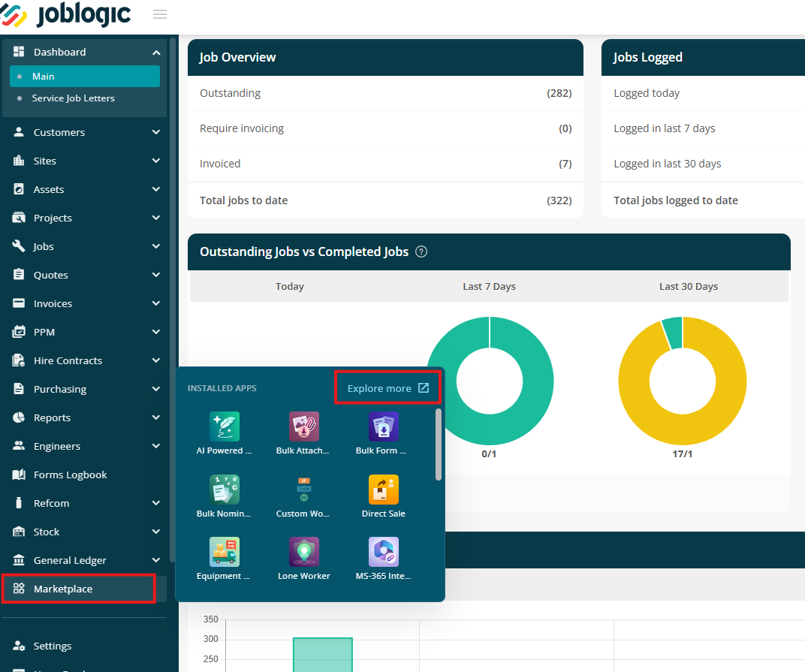Expand the Customers menu chevron
Screen dimensions: 805x672
point(156,132)
